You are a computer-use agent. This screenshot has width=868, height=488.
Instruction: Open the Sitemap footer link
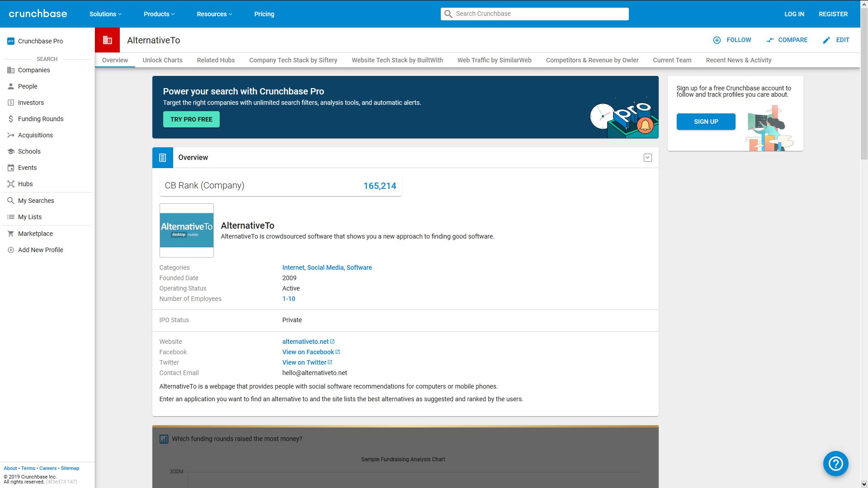(70, 468)
